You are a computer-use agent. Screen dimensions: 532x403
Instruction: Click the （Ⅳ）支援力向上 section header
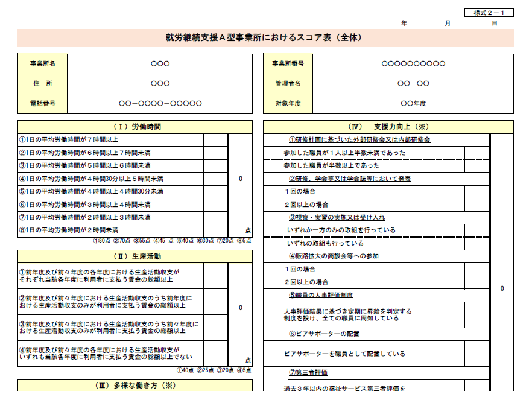[388, 127]
